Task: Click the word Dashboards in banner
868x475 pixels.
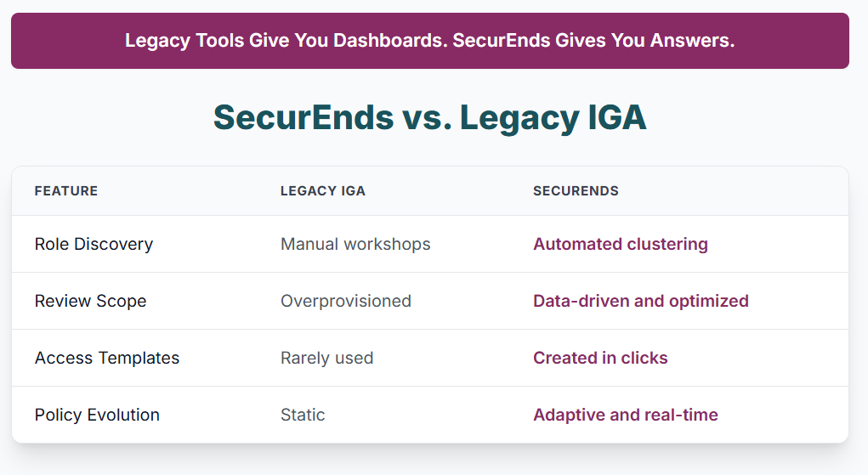Action: [x=390, y=41]
